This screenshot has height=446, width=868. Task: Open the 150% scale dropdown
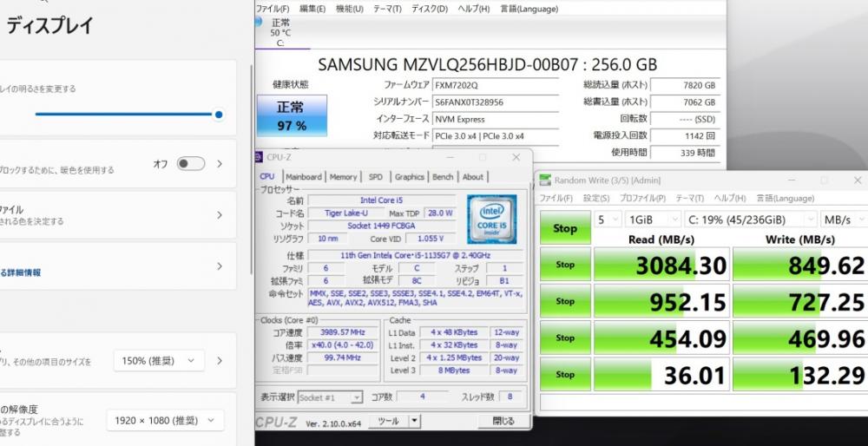pos(159,361)
